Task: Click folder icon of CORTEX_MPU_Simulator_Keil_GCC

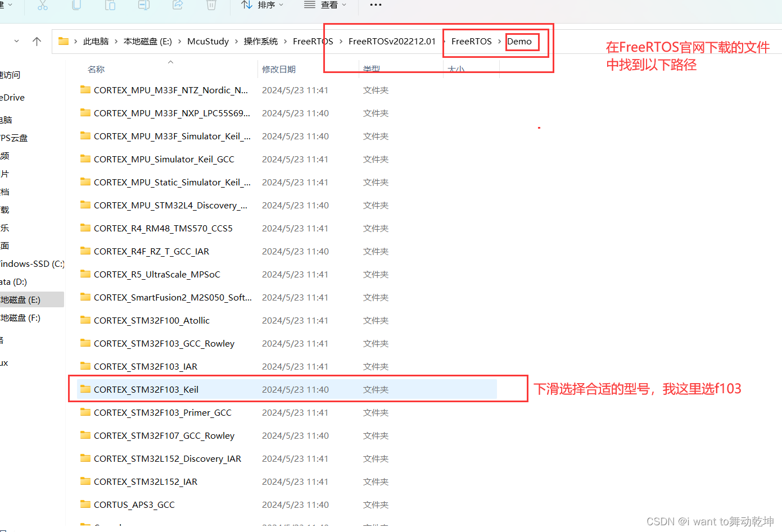Action: (x=85, y=158)
